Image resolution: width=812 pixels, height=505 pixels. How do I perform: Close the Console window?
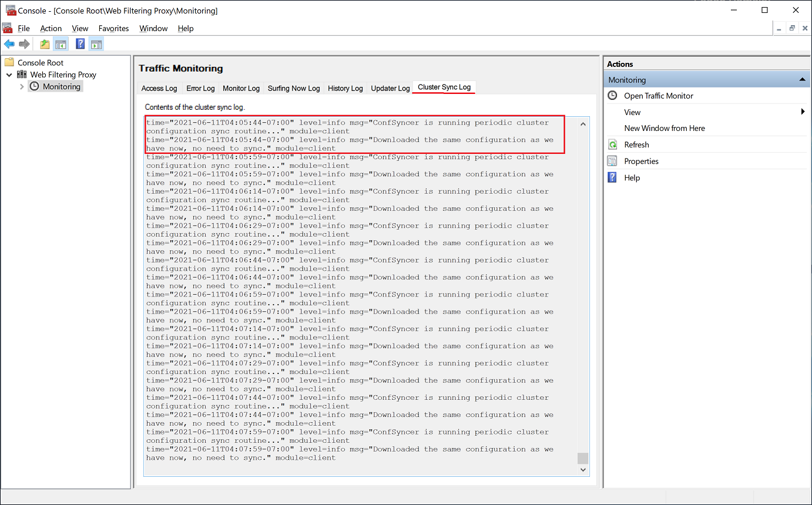796,10
